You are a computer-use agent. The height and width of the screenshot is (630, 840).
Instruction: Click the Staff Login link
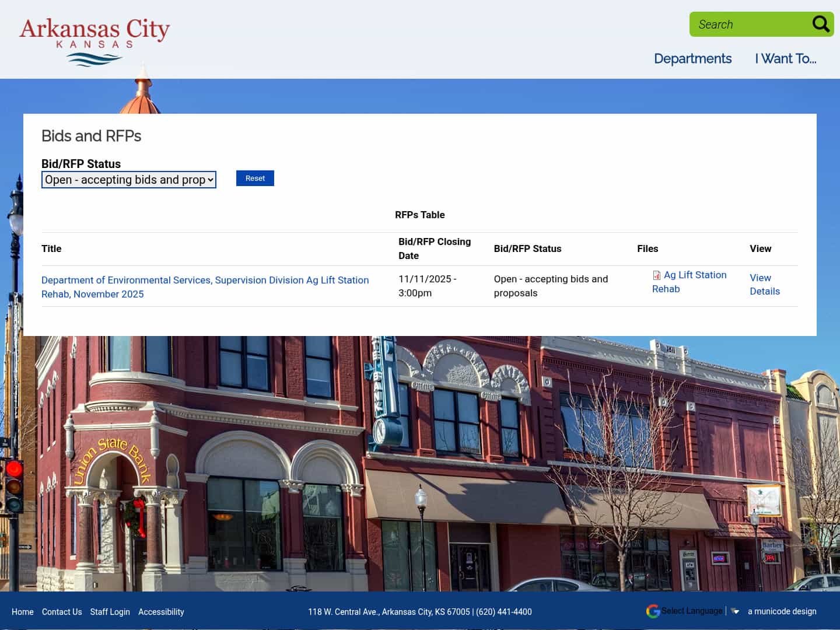click(x=110, y=612)
